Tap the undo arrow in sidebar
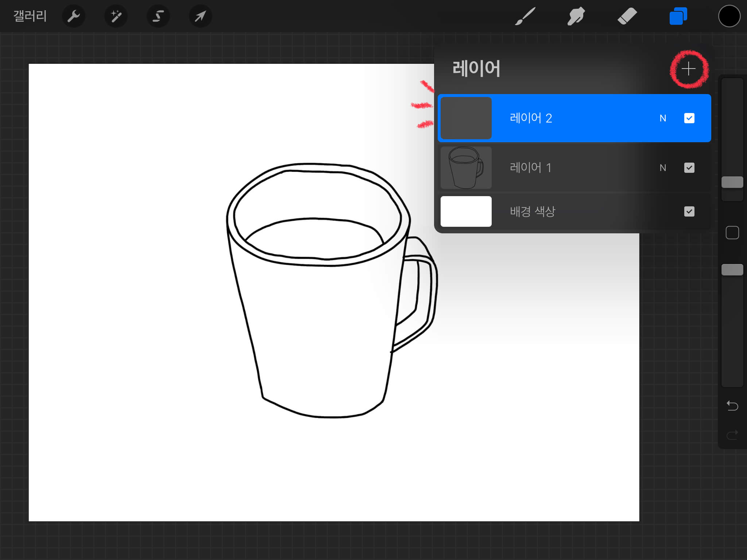747x560 pixels. coord(732,405)
